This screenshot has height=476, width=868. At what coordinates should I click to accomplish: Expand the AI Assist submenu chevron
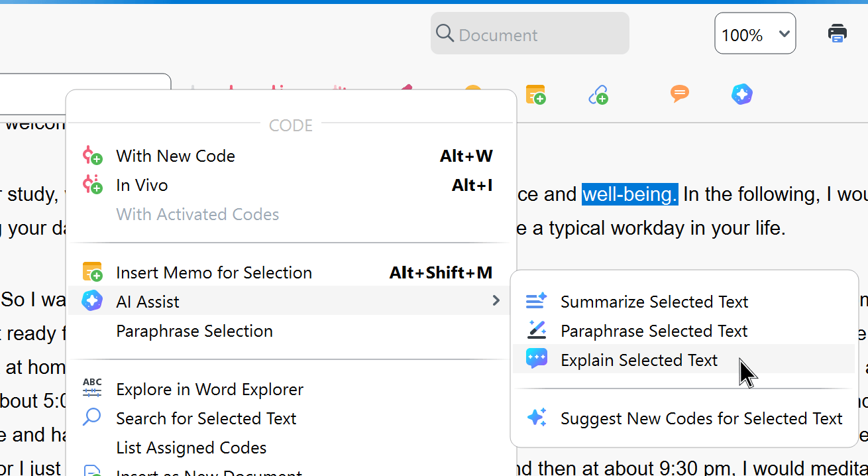tap(496, 300)
